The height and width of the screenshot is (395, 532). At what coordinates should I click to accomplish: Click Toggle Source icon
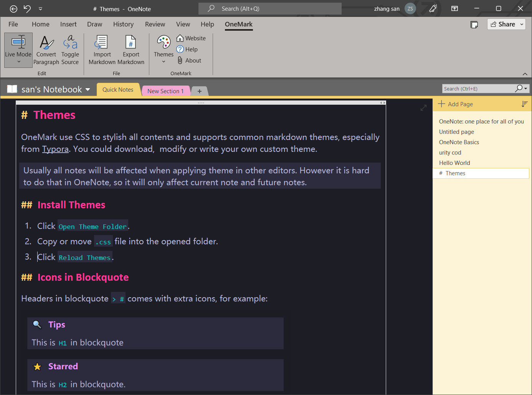pos(70,43)
